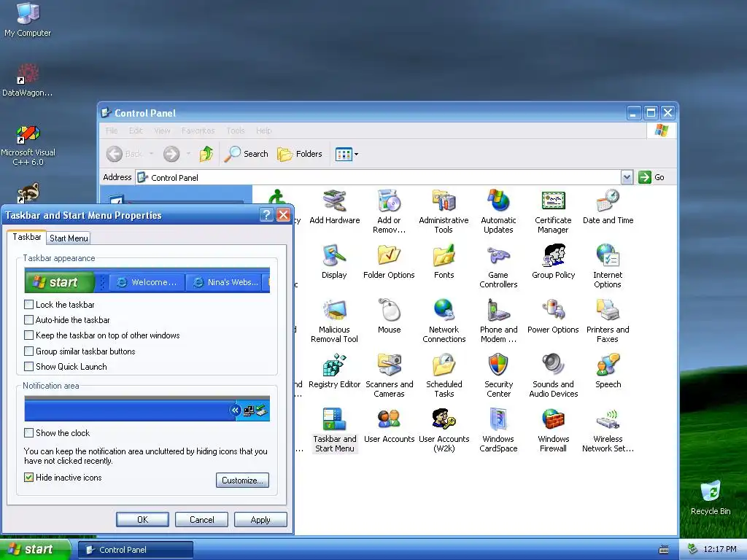Open User Accounts (W2k) icon
747x560 pixels.
click(x=444, y=430)
